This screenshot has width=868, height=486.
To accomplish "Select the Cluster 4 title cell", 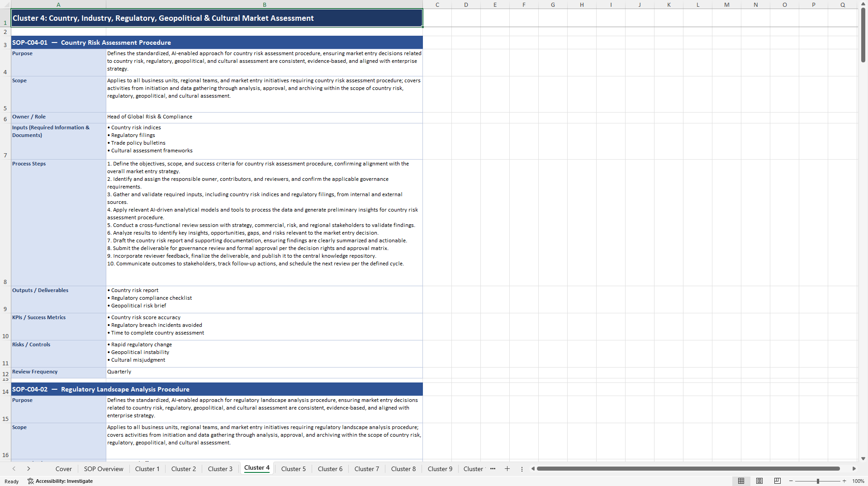I will (x=217, y=18).
